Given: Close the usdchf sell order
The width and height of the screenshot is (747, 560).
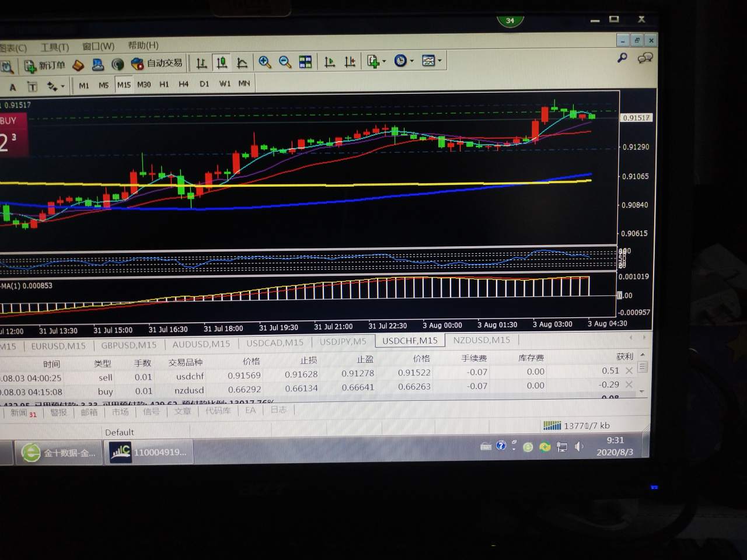Looking at the screenshot, I should pos(629,370).
